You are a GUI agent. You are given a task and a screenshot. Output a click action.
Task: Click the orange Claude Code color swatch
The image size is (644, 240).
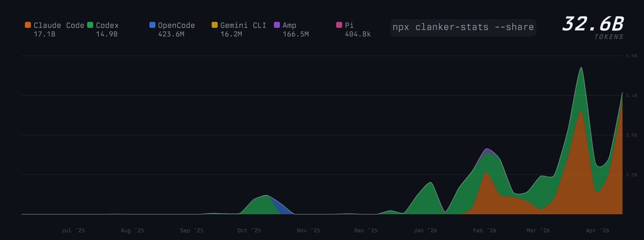point(28,25)
